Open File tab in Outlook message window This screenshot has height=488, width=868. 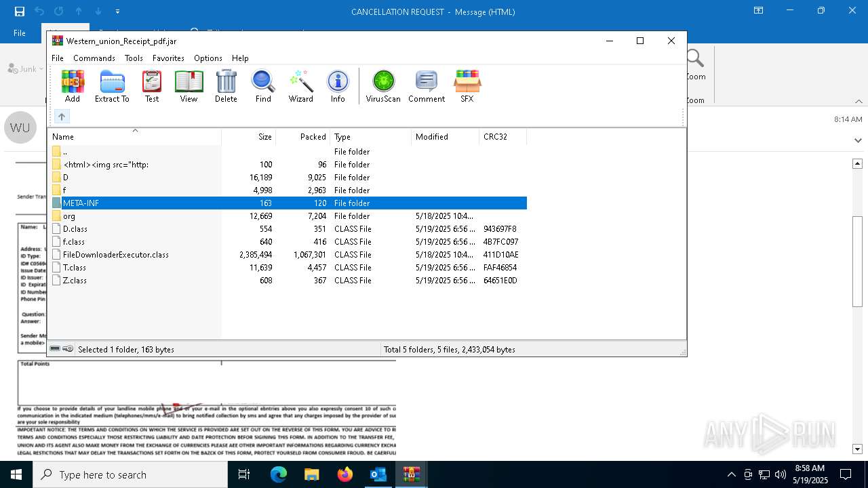click(20, 33)
